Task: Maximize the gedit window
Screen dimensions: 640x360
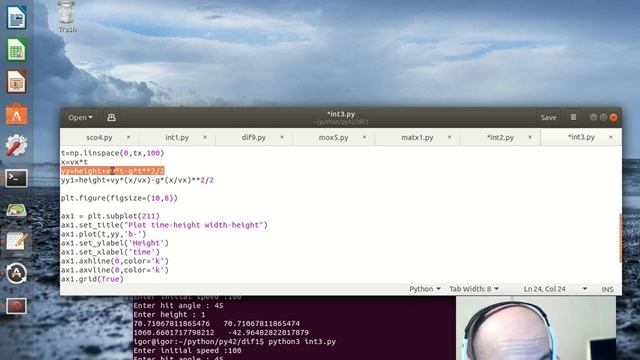Action: (x=603, y=118)
